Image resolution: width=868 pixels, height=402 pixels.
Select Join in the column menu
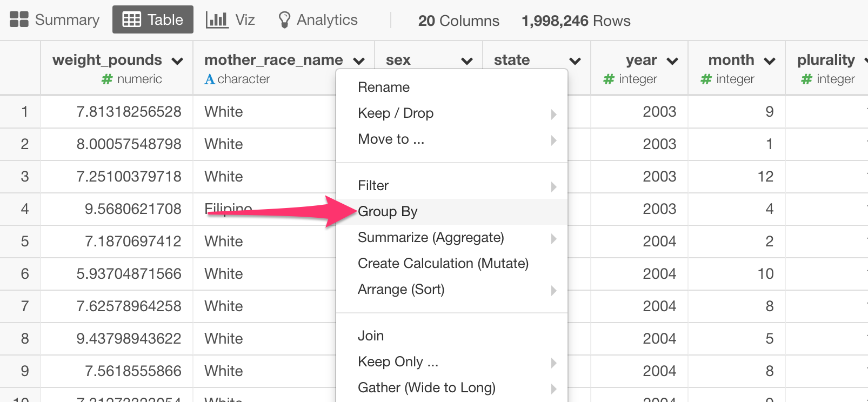click(371, 336)
